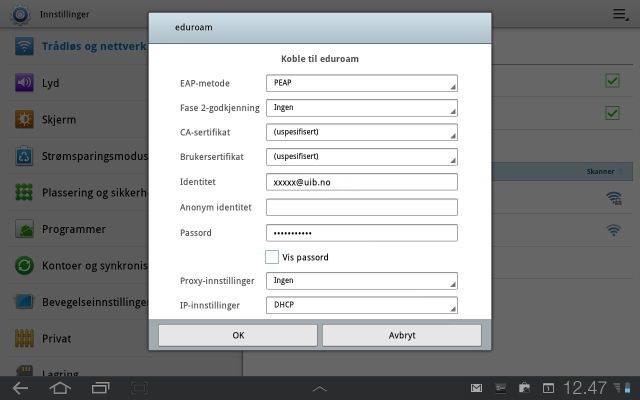Open Lyd sound settings
640x400 pixels.
pos(60,83)
